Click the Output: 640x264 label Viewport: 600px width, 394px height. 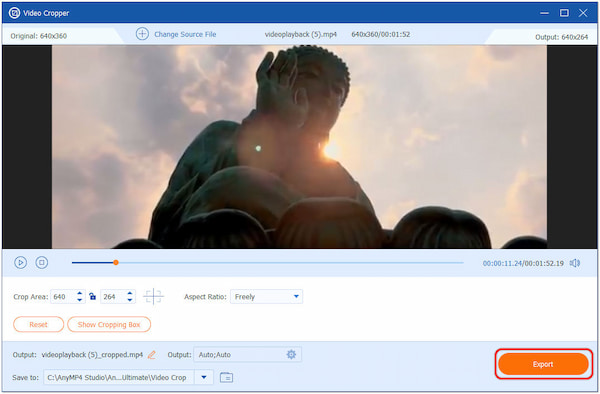coord(561,37)
